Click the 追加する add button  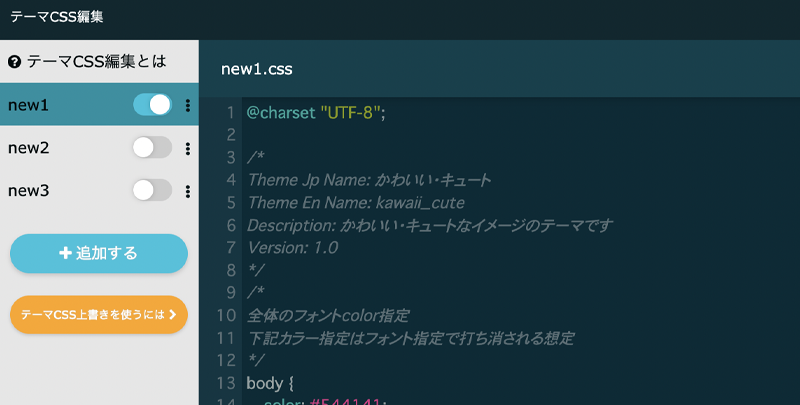coord(99,253)
